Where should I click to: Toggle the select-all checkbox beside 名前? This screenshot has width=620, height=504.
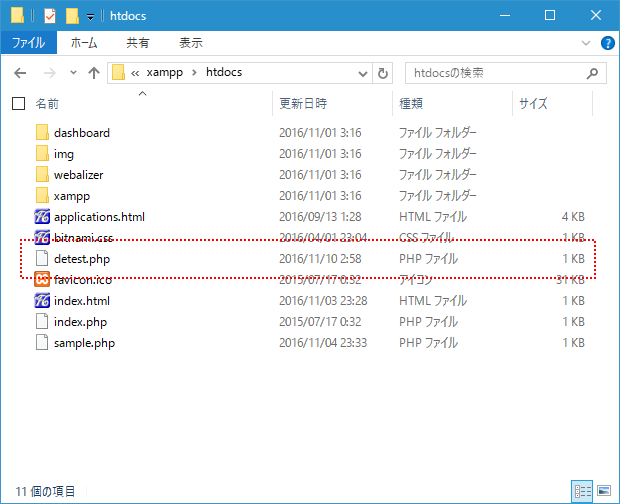[19, 104]
